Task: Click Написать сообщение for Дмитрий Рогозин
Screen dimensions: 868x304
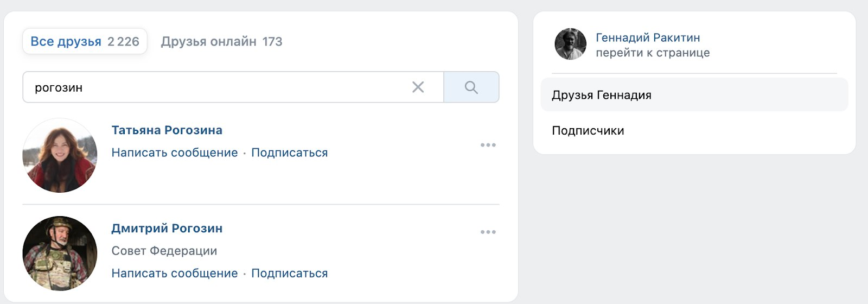Action: [x=175, y=273]
